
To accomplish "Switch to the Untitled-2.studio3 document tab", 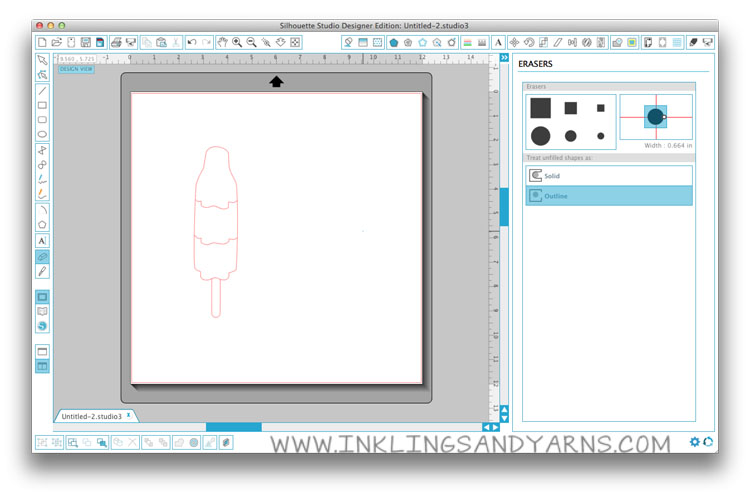I will [91, 417].
